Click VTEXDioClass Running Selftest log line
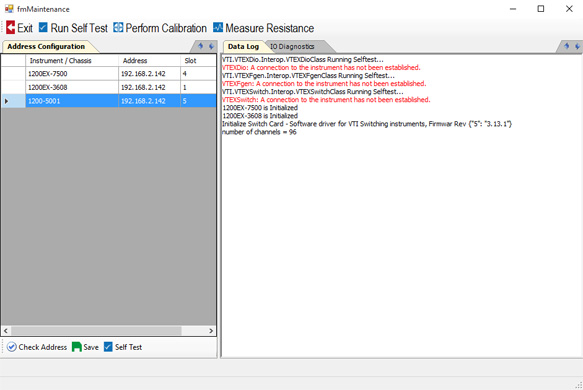583x390 pixels. (x=303, y=59)
